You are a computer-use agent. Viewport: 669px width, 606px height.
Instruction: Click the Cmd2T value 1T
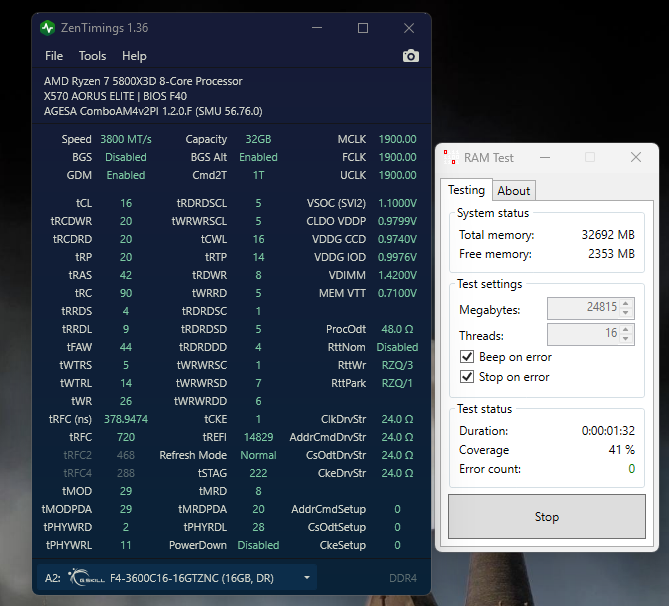pyautogui.click(x=258, y=175)
